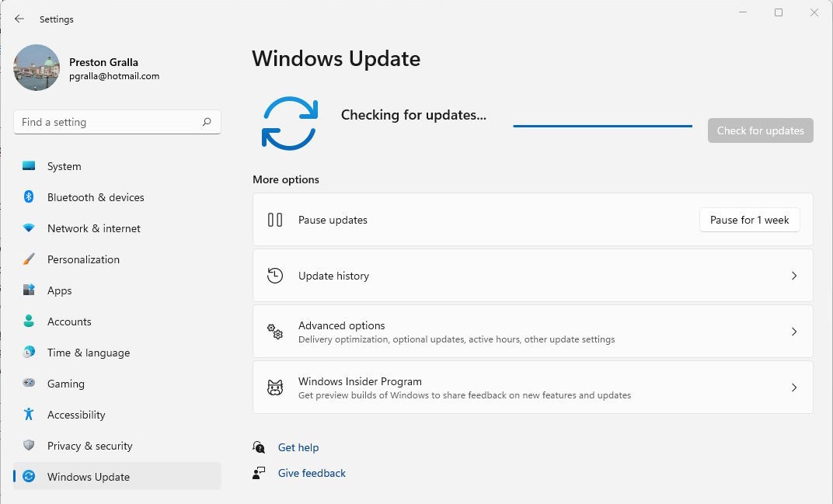Expand Update history chevron
Screen dimensions: 833x504
(793, 276)
